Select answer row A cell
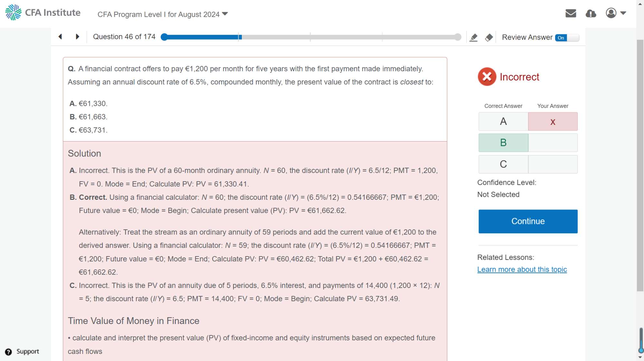The height and width of the screenshot is (361, 644). [503, 122]
